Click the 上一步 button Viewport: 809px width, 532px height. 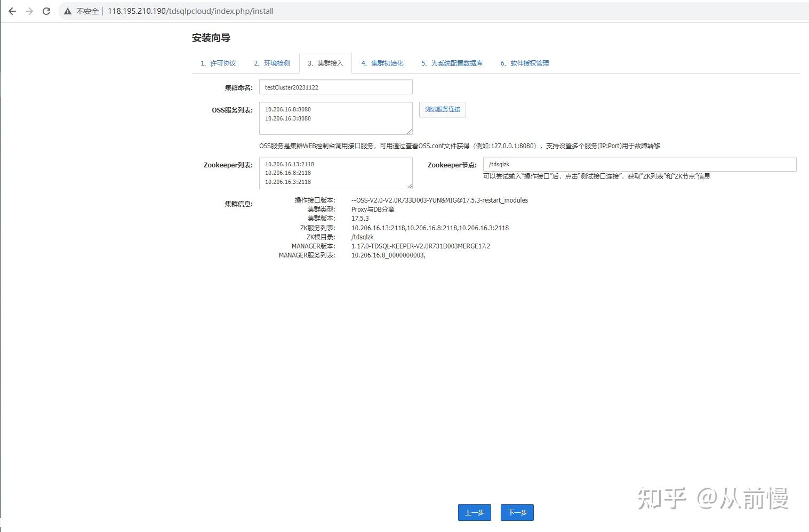[474, 512]
